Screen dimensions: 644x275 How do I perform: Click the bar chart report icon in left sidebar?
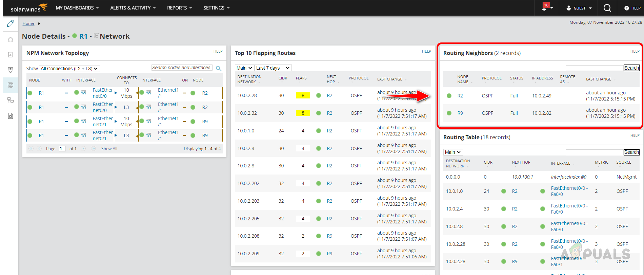11,55
